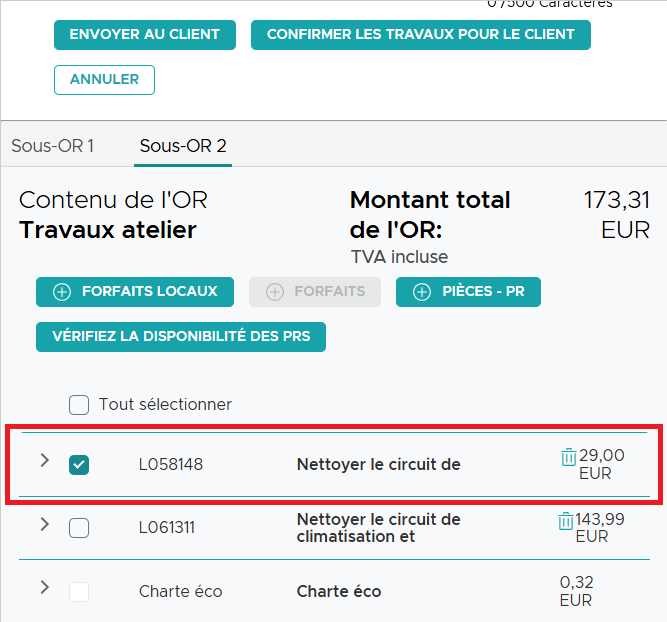Toggle the Charte éco row checkbox

point(79,592)
